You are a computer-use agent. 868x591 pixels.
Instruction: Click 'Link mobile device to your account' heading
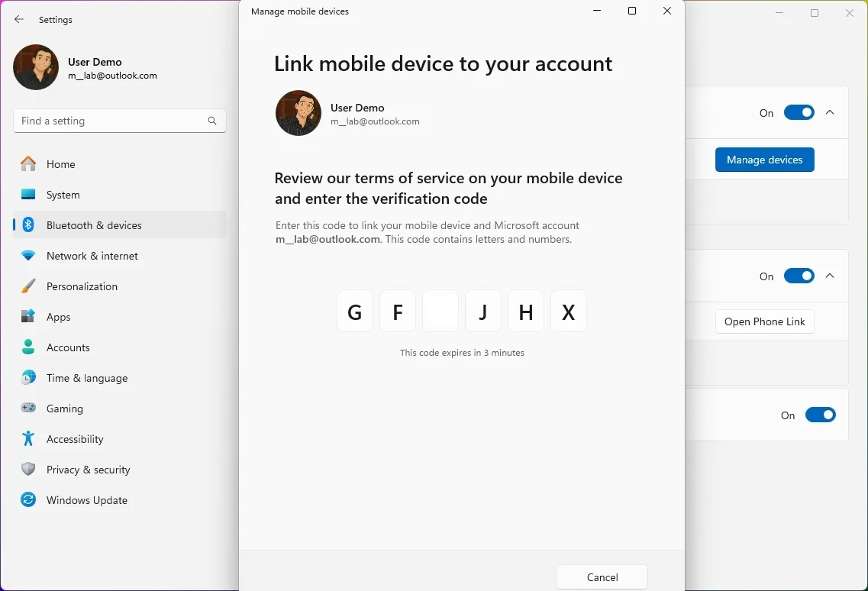pos(443,64)
